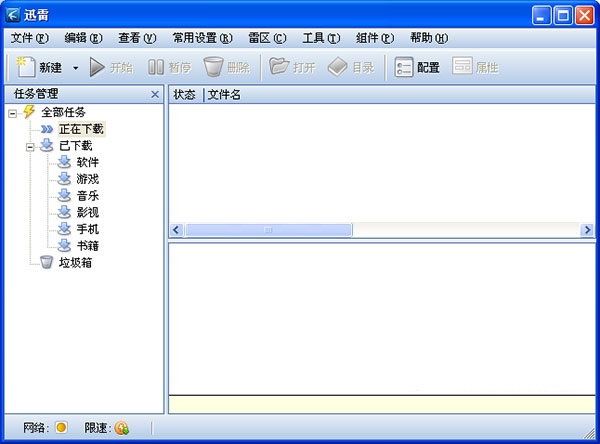600x444 pixels.
Task: Select the 影视 category label
Action: coord(88,212)
